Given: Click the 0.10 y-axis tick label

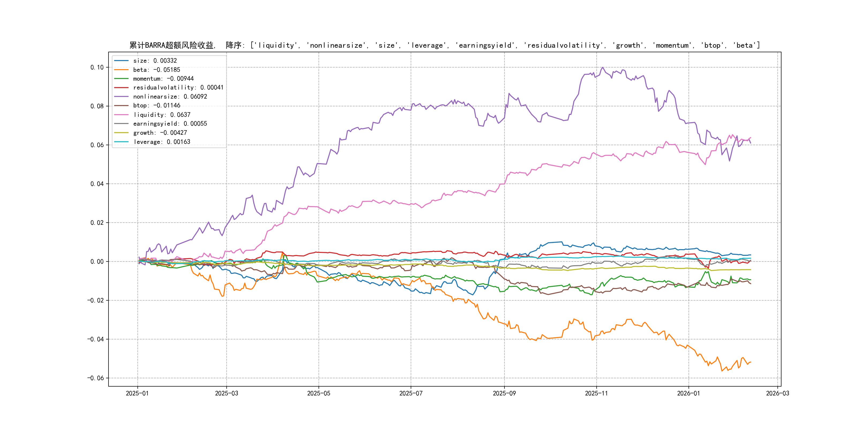Looking at the screenshot, I should point(97,68).
